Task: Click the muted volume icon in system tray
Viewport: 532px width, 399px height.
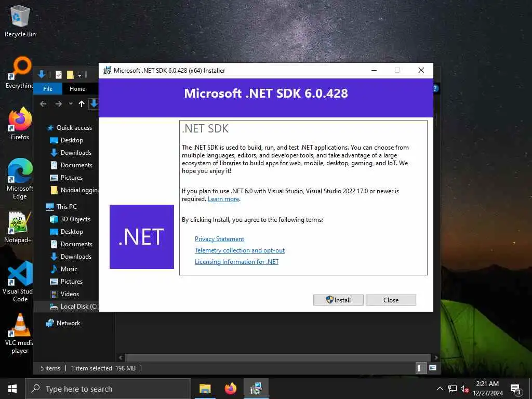Action: click(x=464, y=389)
